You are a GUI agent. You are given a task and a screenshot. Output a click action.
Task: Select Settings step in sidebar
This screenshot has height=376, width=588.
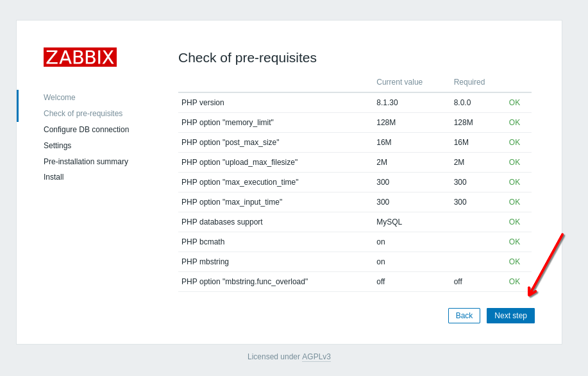pos(57,146)
